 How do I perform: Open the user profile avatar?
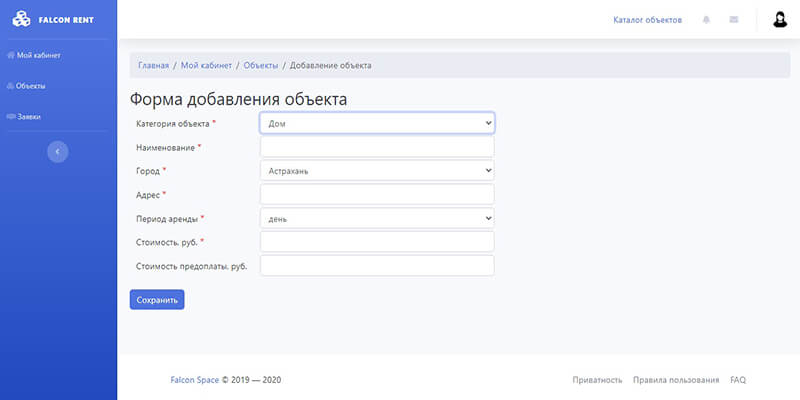[x=780, y=19]
